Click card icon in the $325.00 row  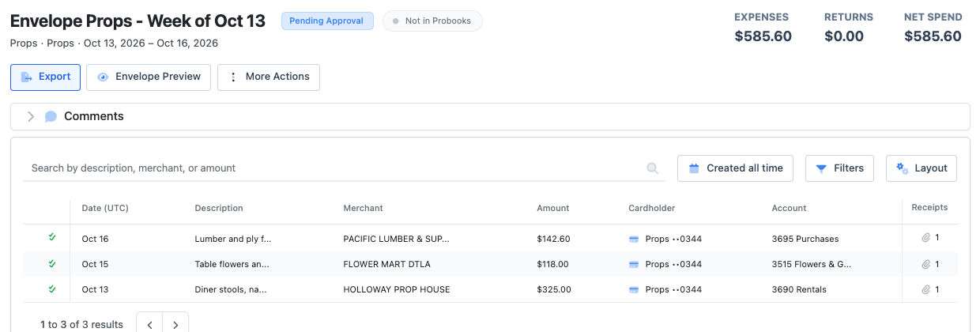[634, 289]
